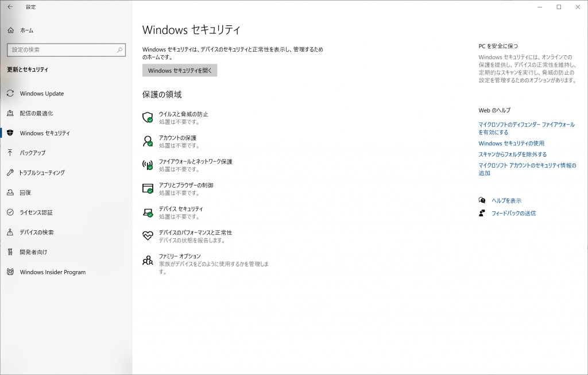This screenshot has width=588, height=375.
Task: Open トラブルシューティング page
Action: (42, 172)
